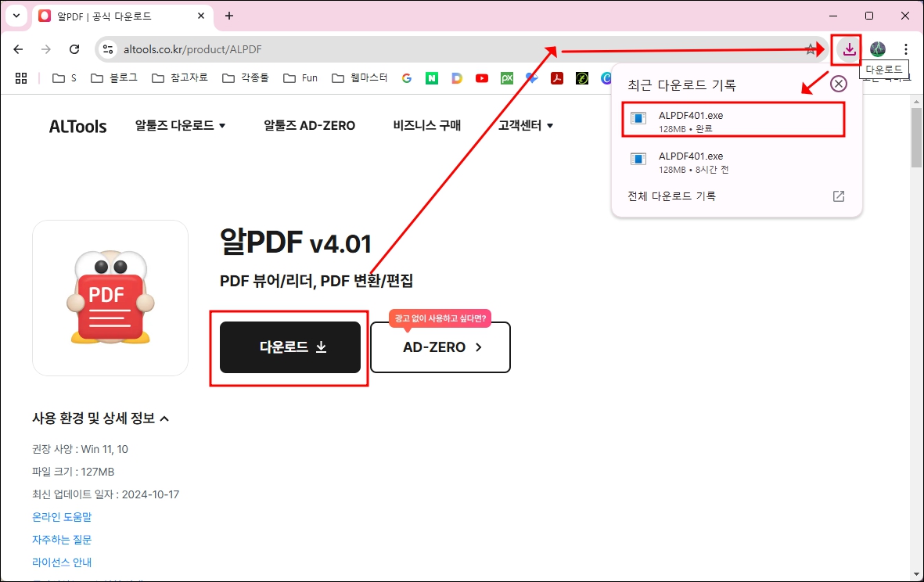Go forward to the next page
The height and width of the screenshot is (582, 924).
[46, 49]
